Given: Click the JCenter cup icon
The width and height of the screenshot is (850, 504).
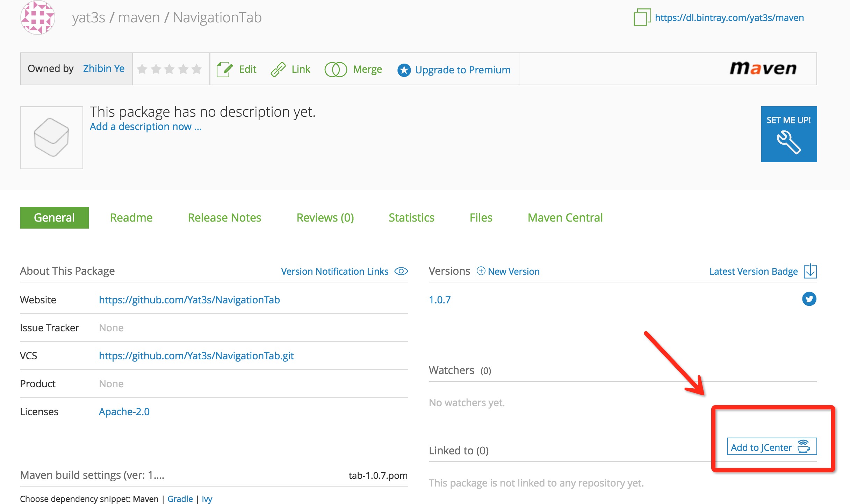Looking at the screenshot, I should click(x=804, y=446).
